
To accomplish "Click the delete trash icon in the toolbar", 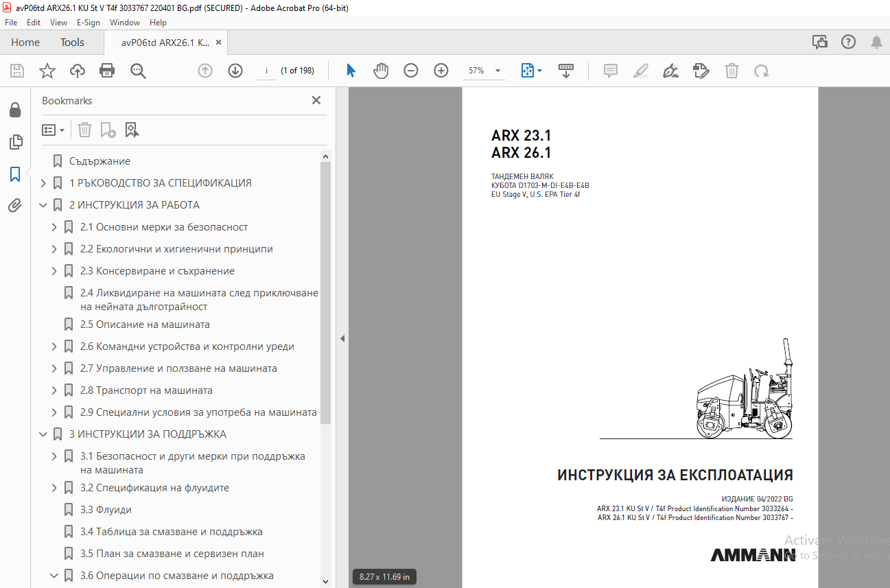I will [732, 71].
